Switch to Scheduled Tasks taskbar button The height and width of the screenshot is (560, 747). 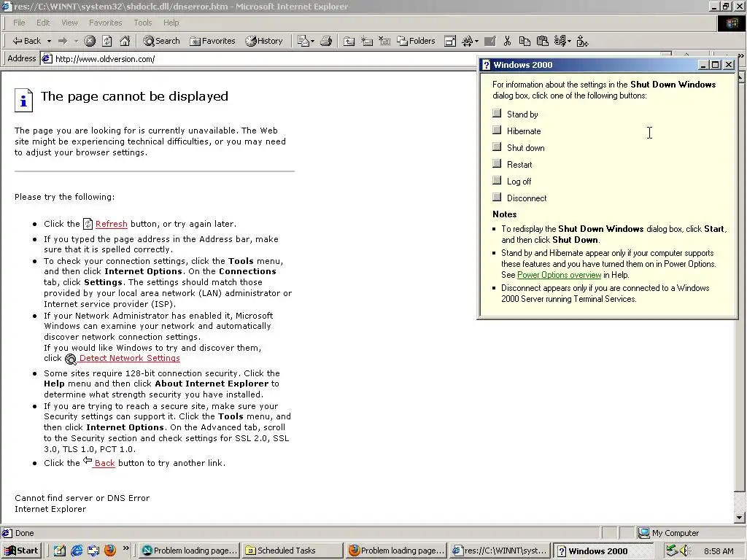click(293, 551)
